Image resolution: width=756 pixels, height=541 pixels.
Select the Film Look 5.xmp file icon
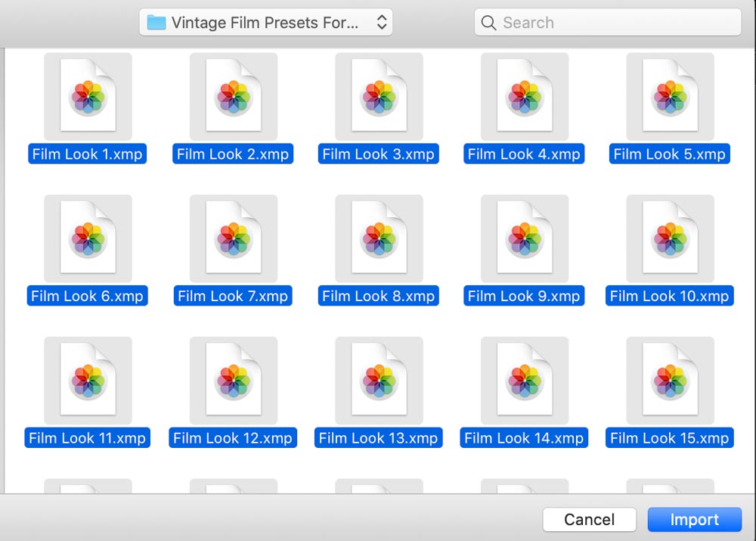click(x=670, y=97)
